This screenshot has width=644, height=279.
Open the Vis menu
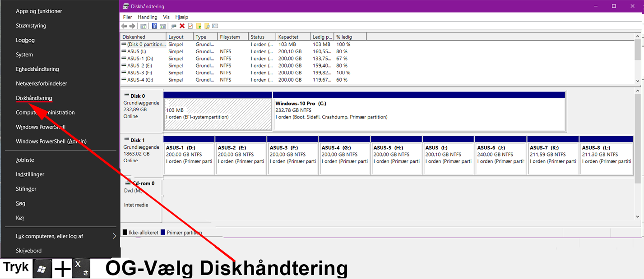tap(167, 17)
